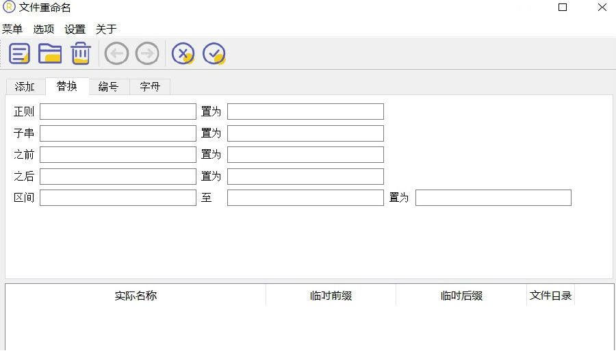Switch to the 字母 tab
The height and width of the screenshot is (364, 616).
(150, 87)
